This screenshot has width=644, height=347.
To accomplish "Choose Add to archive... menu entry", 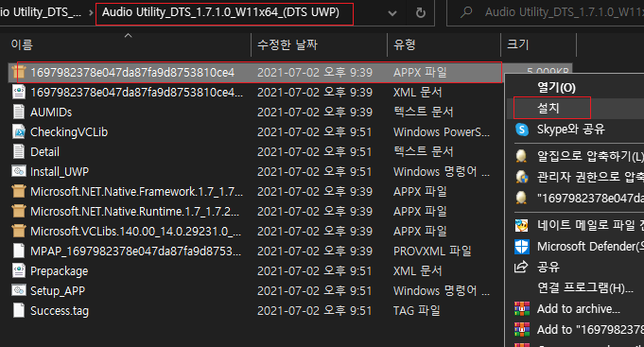I will (579, 309).
